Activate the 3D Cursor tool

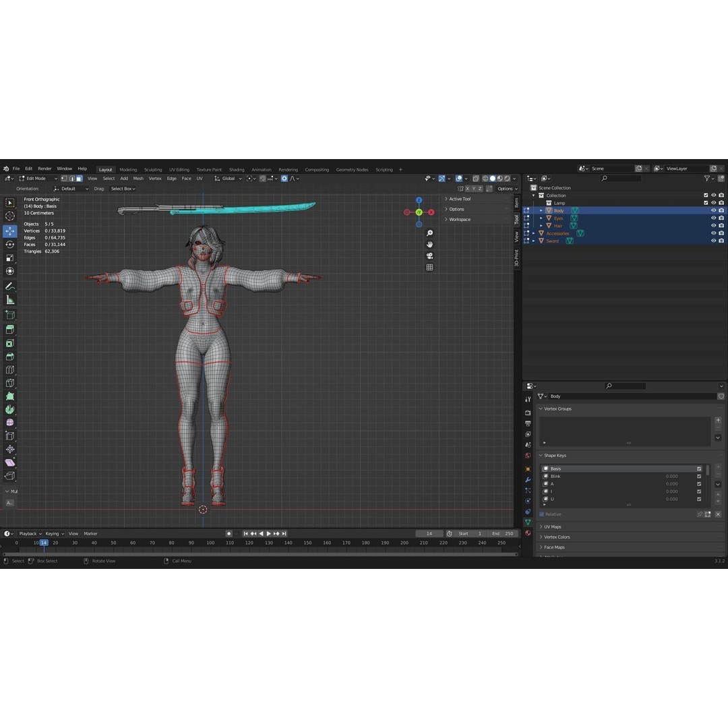click(x=9, y=216)
